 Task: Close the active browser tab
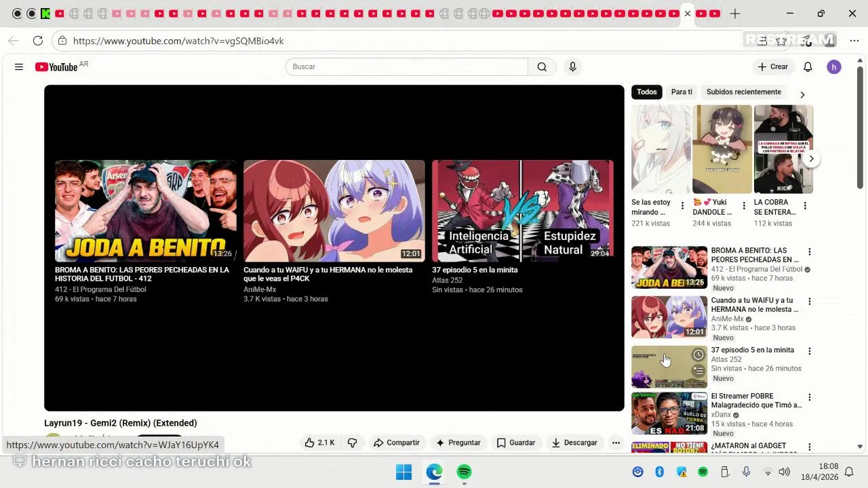[x=688, y=14]
